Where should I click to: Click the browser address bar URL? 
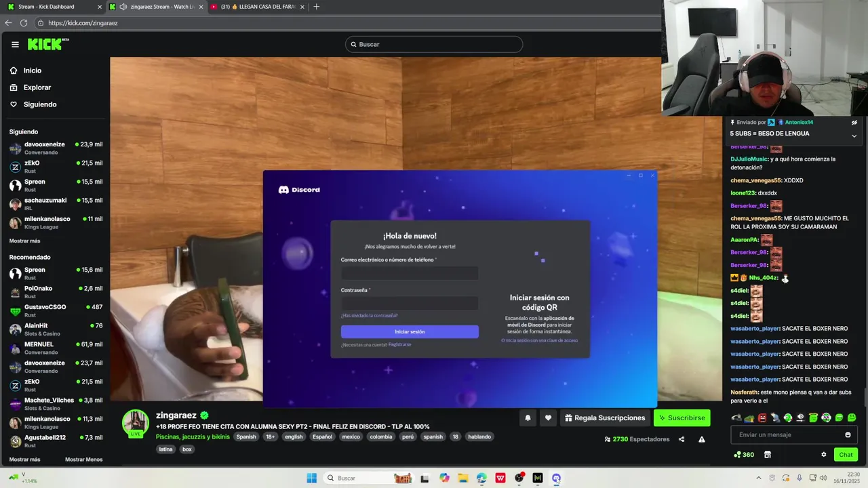pos(83,23)
